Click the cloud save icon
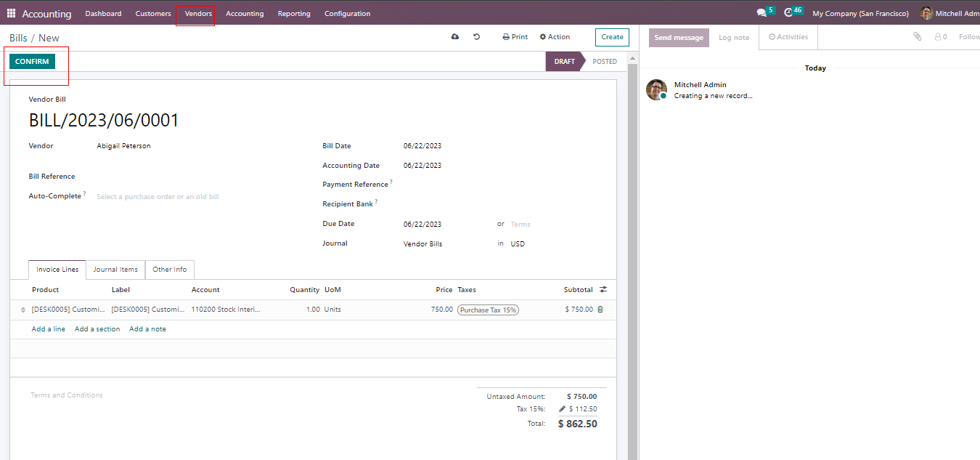The image size is (980, 460). [455, 37]
